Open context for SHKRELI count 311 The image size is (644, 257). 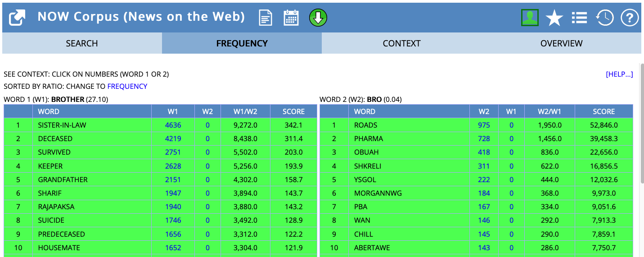point(484,166)
